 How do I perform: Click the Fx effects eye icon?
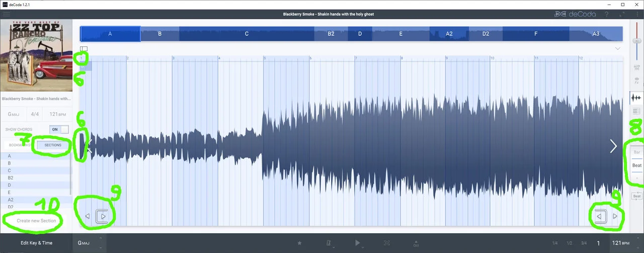click(637, 81)
